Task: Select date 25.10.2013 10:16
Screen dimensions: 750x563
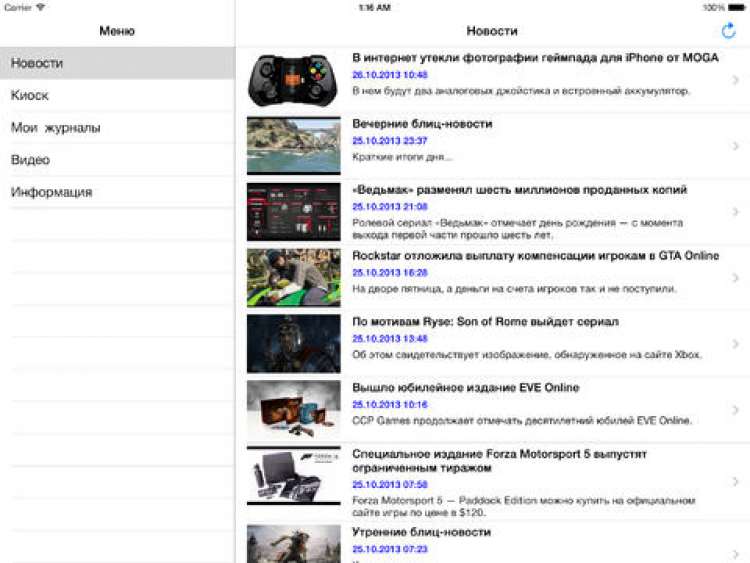Action: tap(390, 405)
